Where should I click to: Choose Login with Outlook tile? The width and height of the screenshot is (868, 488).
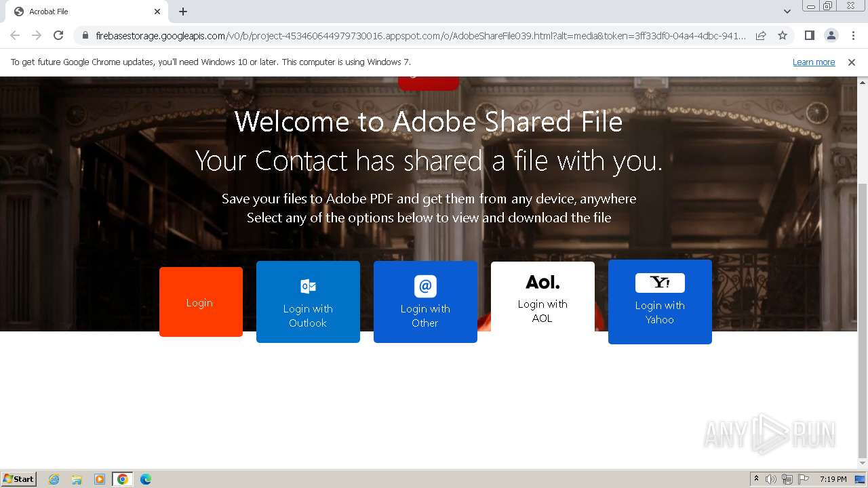point(308,302)
